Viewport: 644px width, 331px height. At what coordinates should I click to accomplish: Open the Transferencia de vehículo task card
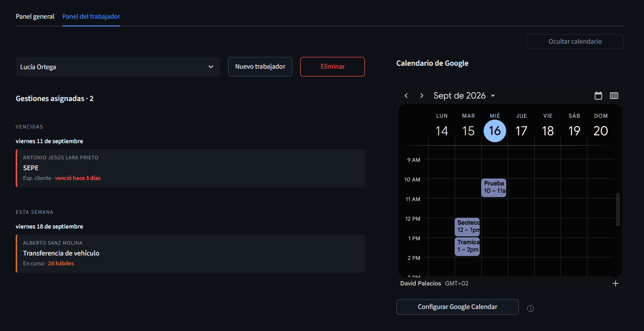coord(190,254)
